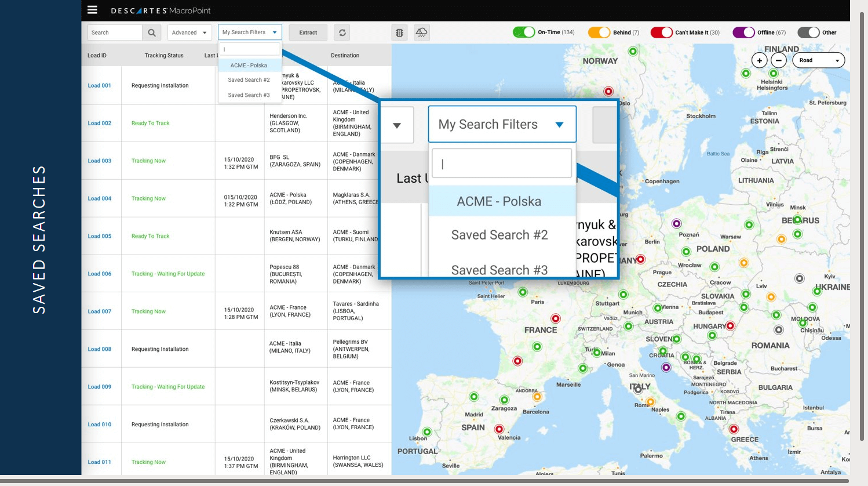The width and height of the screenshot is (868, 486).
Task: Click the traffic light icon
Action: [399, 32]
